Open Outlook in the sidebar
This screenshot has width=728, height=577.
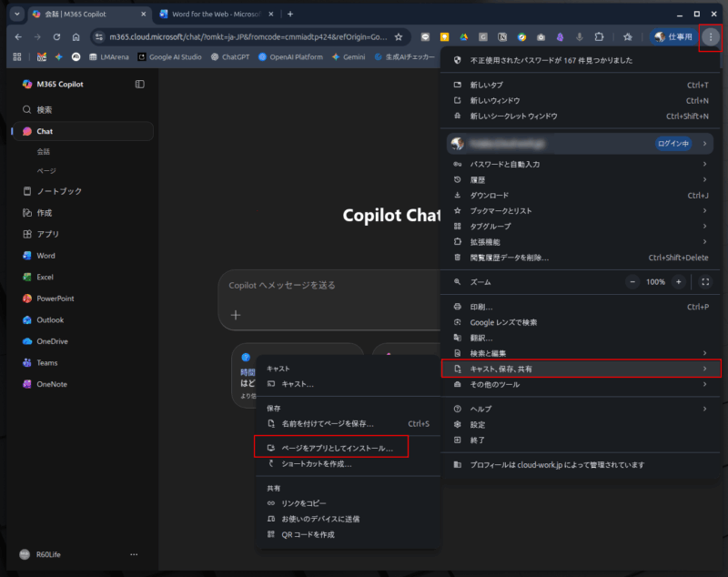click(x=50, y=319)
